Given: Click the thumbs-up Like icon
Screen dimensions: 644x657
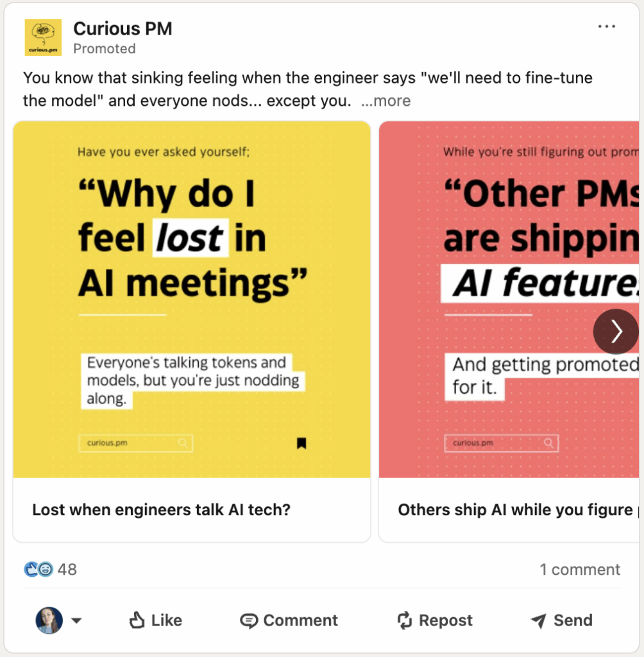Looking at the screenshot, I should click(138, 620).
